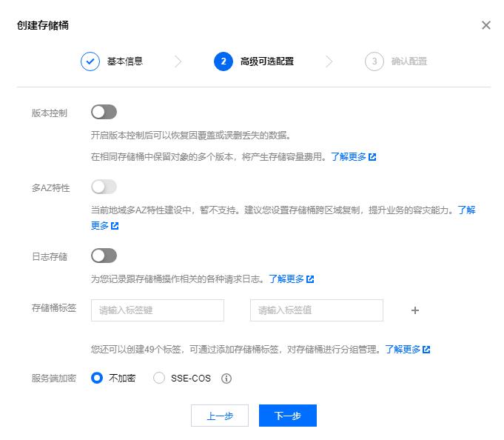Click external link icon after 存储桶标签 了解更多
The width and height of the screenshot is (504, 440).
point(426,350)
